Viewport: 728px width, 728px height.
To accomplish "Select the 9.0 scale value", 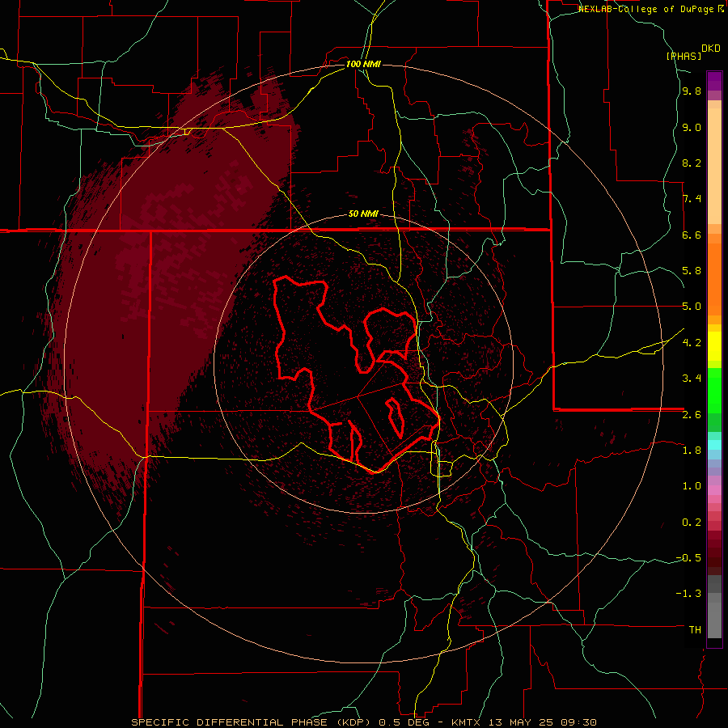I will (692, 127).
